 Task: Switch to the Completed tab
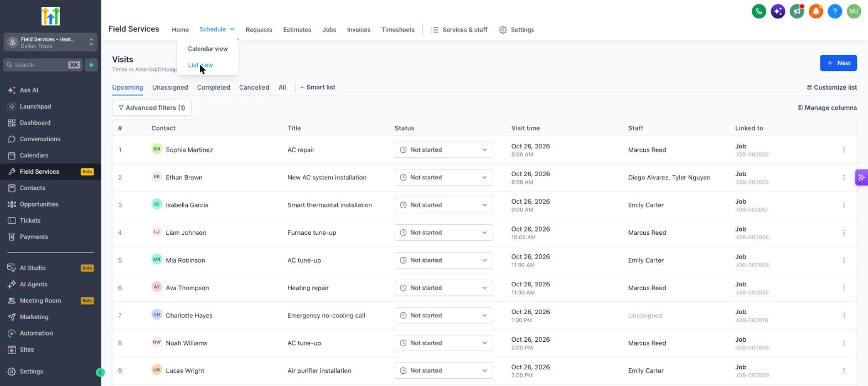pyautogui.click(x=213, y=88)
